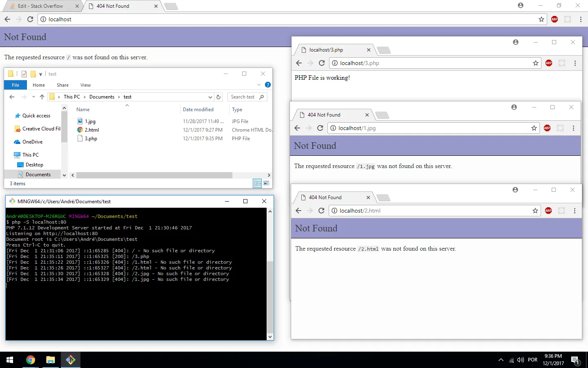Open Git Bash from the taskbar

click(71, 360)
